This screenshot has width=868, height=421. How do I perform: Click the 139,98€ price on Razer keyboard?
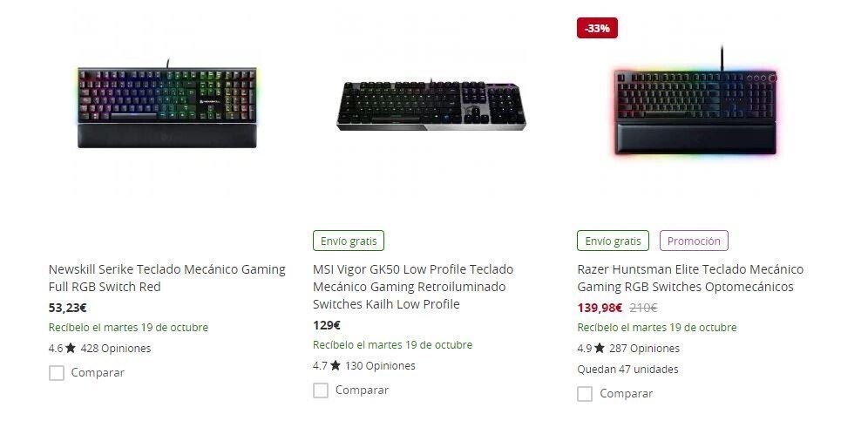click(600, 308)
